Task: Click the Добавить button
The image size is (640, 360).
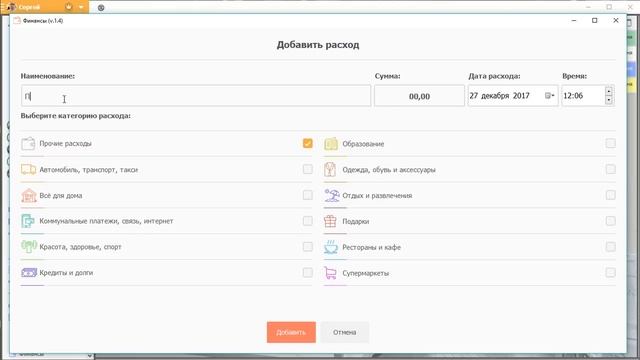Action: [291, 332]
